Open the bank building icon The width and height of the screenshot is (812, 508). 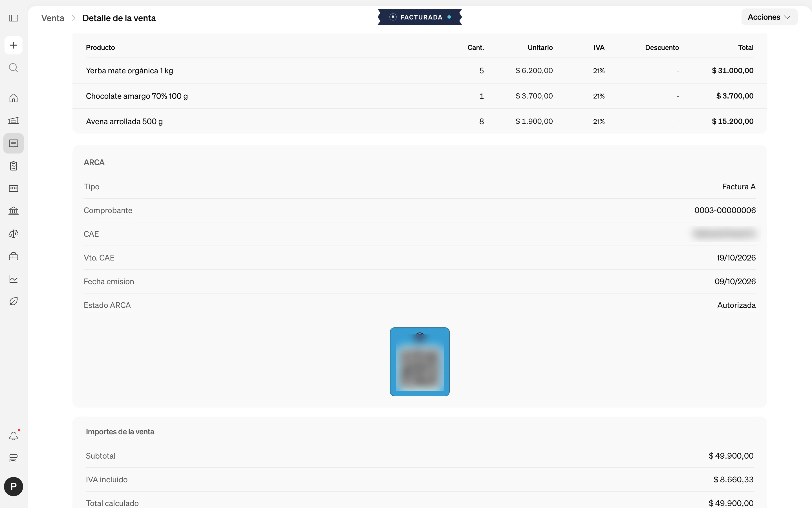point(14,211)
